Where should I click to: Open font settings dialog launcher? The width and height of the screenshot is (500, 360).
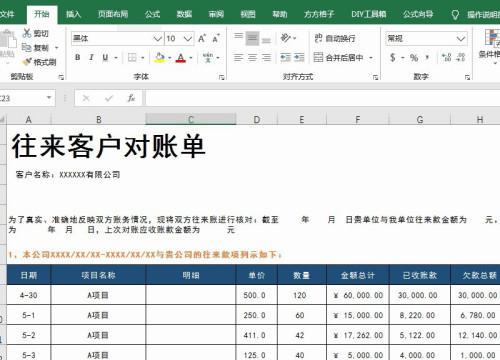point(221,77)
